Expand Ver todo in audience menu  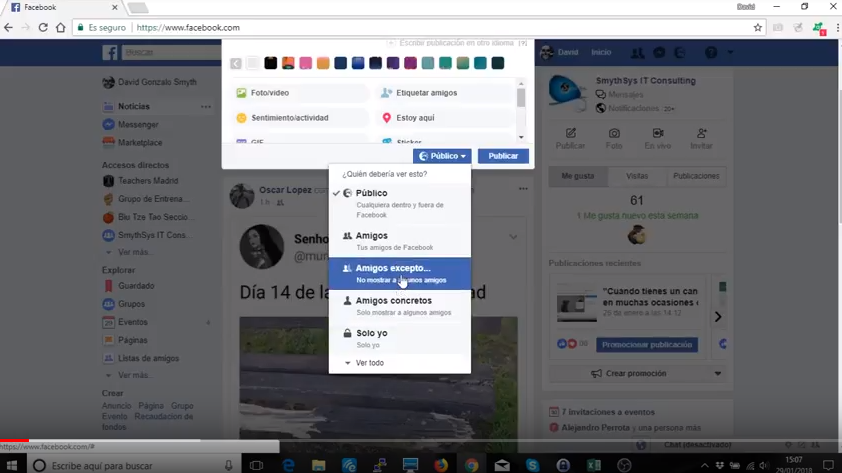368,363
